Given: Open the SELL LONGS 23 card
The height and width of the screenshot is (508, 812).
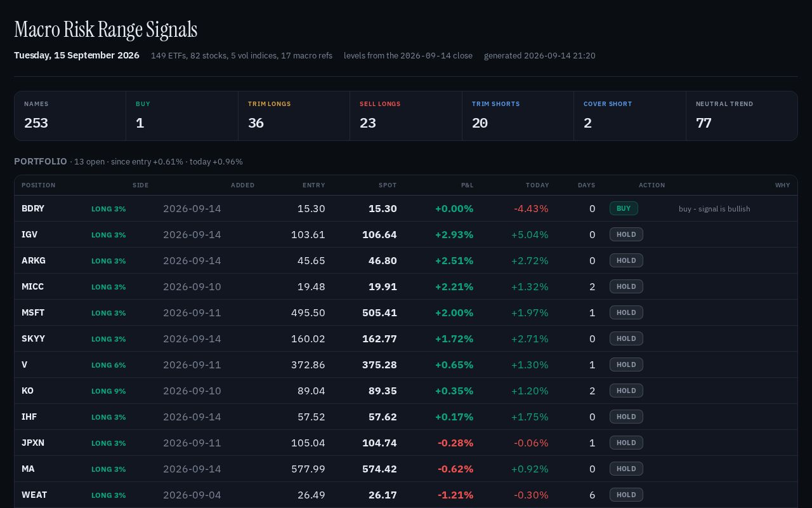Looking at the screenshot, I should click(406, 116).
